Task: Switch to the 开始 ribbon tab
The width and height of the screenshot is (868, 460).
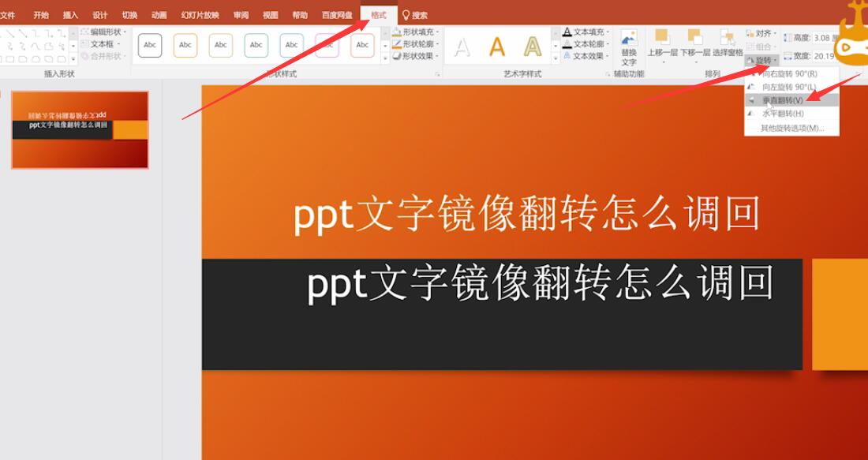Action: click(x=41, y=13)
